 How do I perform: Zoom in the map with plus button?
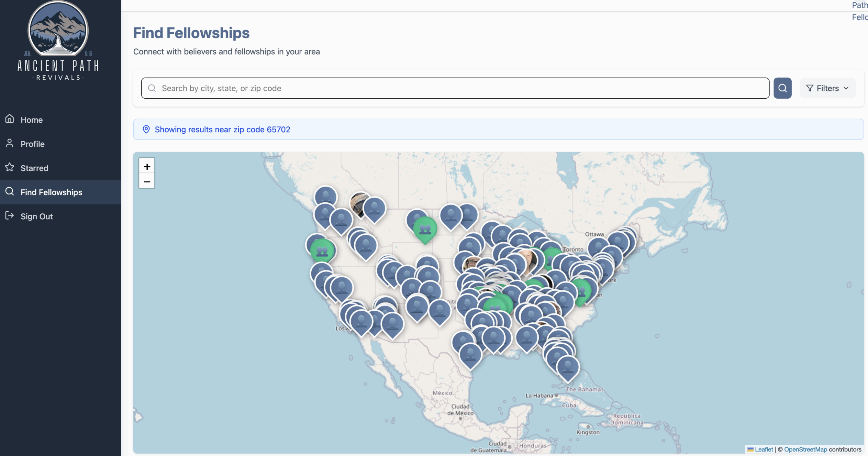pyautogui.click(x=147, y=166)
